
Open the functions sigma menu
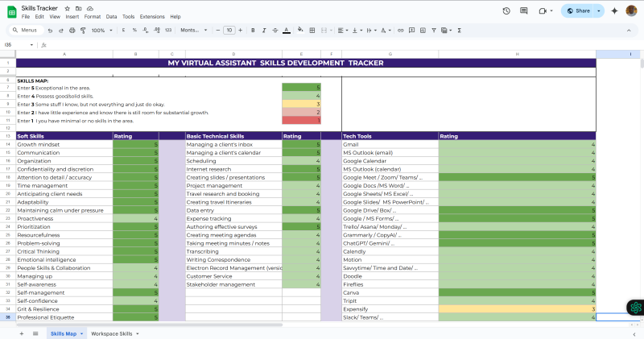tap(459, 31)
